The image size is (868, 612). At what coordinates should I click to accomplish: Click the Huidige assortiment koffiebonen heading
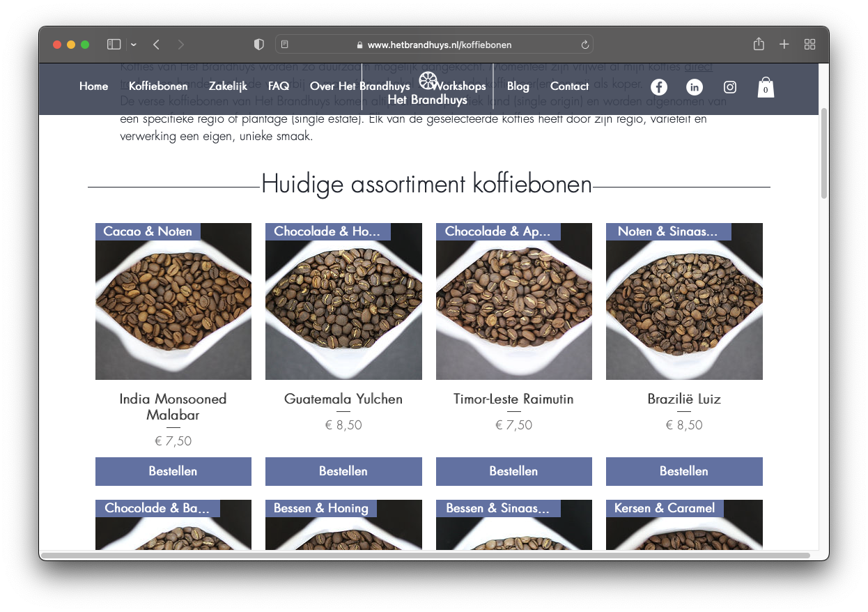click(426, 185)
